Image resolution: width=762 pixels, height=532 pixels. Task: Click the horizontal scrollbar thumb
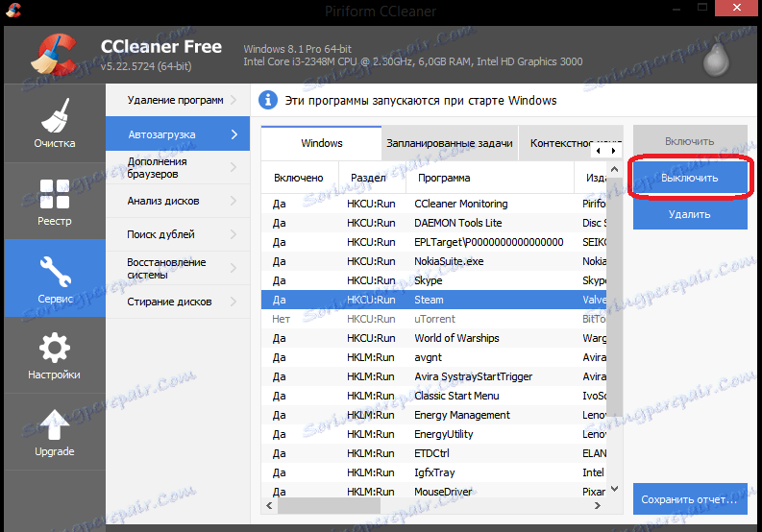[x=329, y=506]
